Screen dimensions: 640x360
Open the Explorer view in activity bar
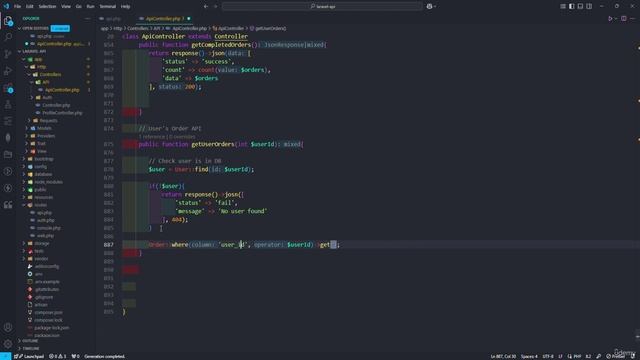pos(8,21)
